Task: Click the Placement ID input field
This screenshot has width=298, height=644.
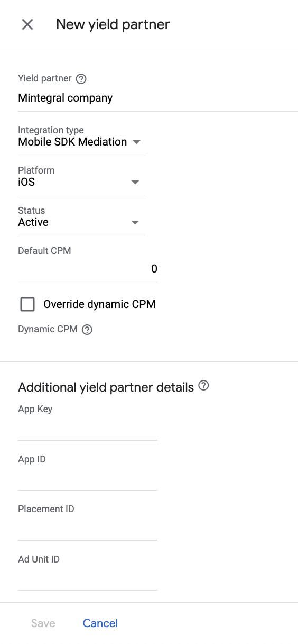Action: coord(88,529)
